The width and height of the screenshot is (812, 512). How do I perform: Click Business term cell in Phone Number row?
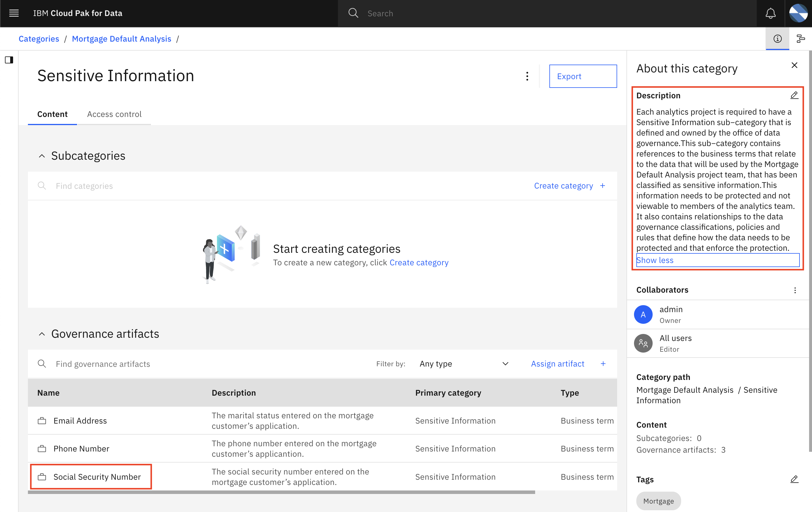[x=587, y=449]
